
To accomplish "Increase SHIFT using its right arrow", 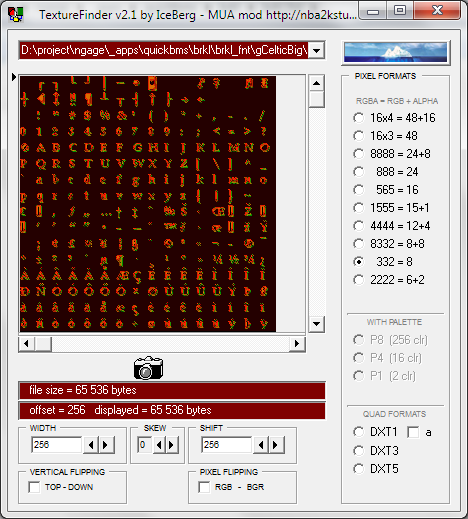I will pyautogui.click(x=276, y=445).
